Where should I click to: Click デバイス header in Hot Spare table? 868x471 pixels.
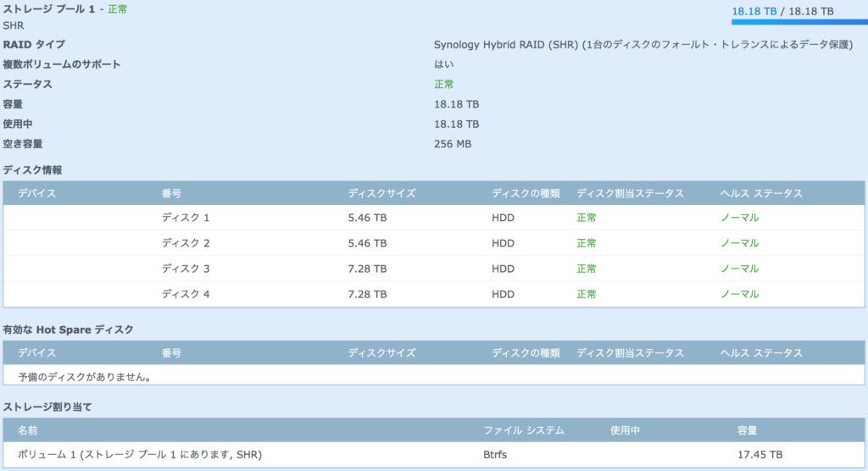click(37, 352)
